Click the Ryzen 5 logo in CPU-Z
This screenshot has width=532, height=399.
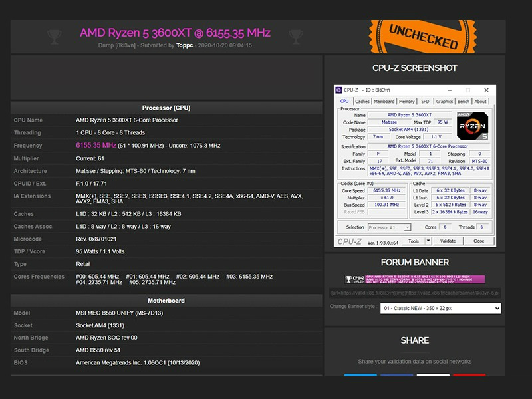coord(472,126)
